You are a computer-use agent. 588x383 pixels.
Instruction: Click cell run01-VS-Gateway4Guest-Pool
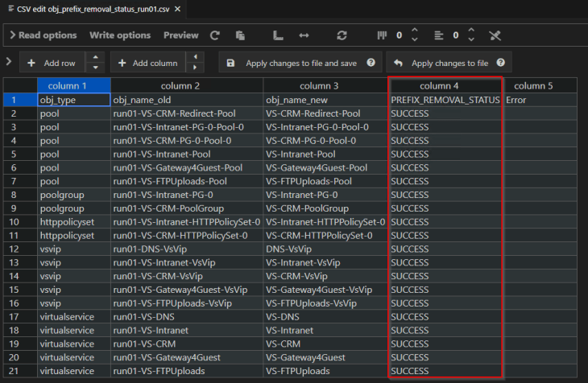[187, 167]
